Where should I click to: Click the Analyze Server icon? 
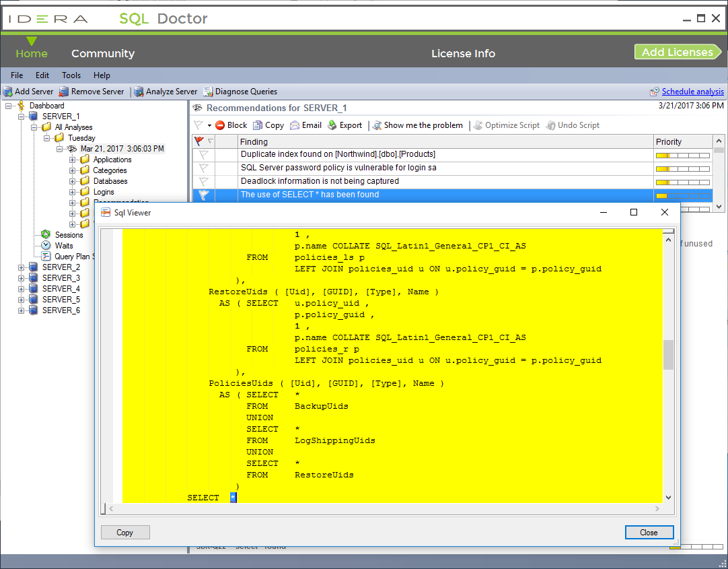(139, 92)
